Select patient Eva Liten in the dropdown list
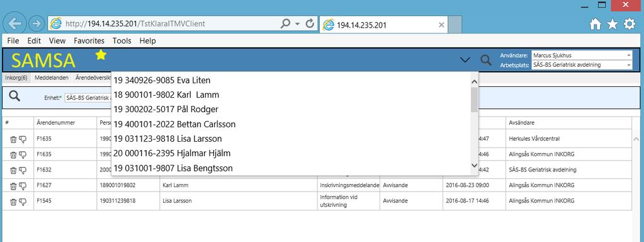The height and width of the screenshot is (242, 644). [291, 80]
